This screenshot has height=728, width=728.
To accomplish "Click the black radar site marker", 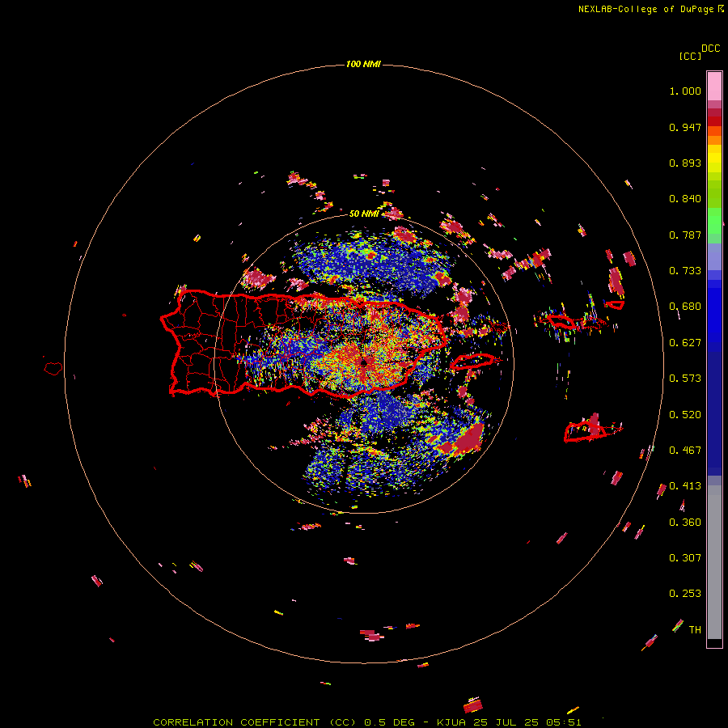I will click(x=365, y=362).
